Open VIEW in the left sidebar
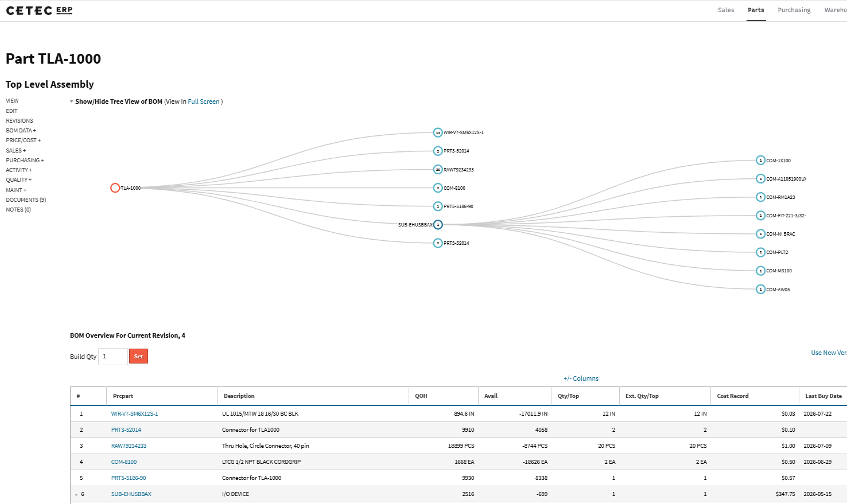The height and width of the screenshot is (504, 847). [x=12, y=101]
